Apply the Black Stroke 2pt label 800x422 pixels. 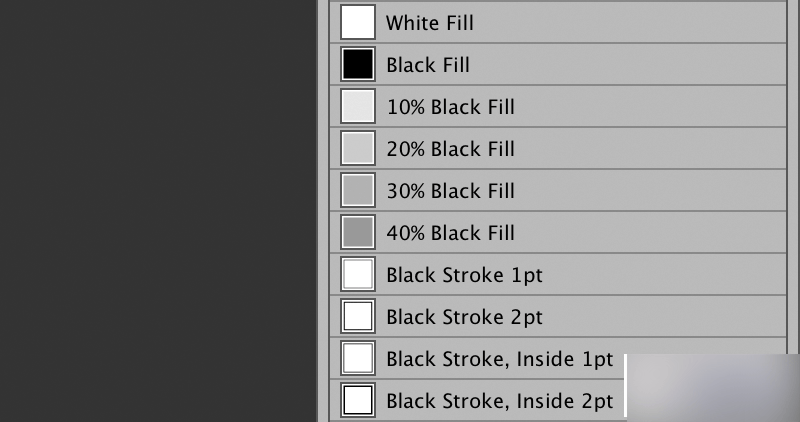(x=465, y=317)
